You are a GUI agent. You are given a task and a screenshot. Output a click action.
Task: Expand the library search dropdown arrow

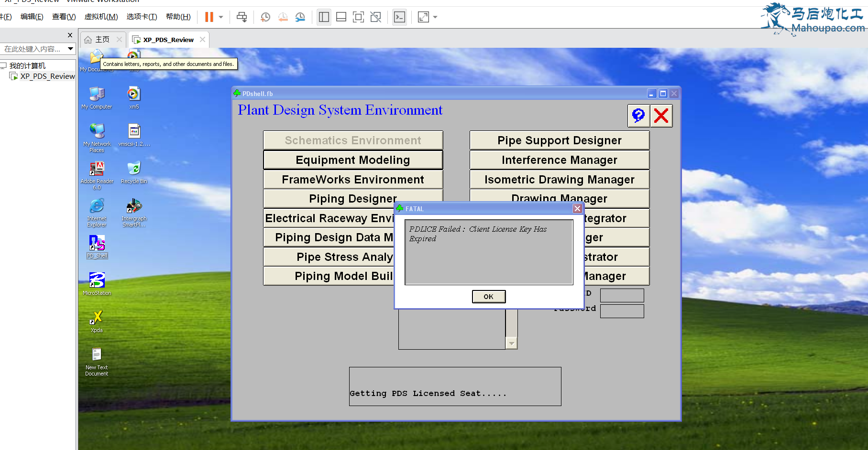(x=70, y=49)
